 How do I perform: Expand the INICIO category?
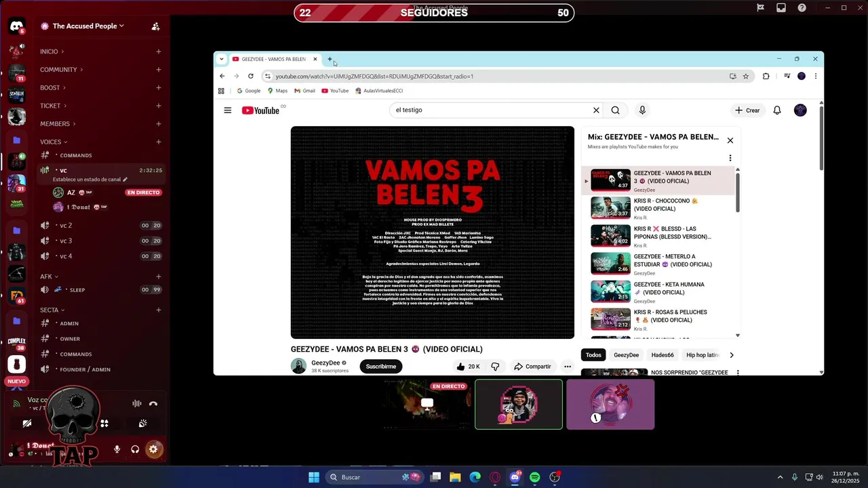tap(52, 52)
